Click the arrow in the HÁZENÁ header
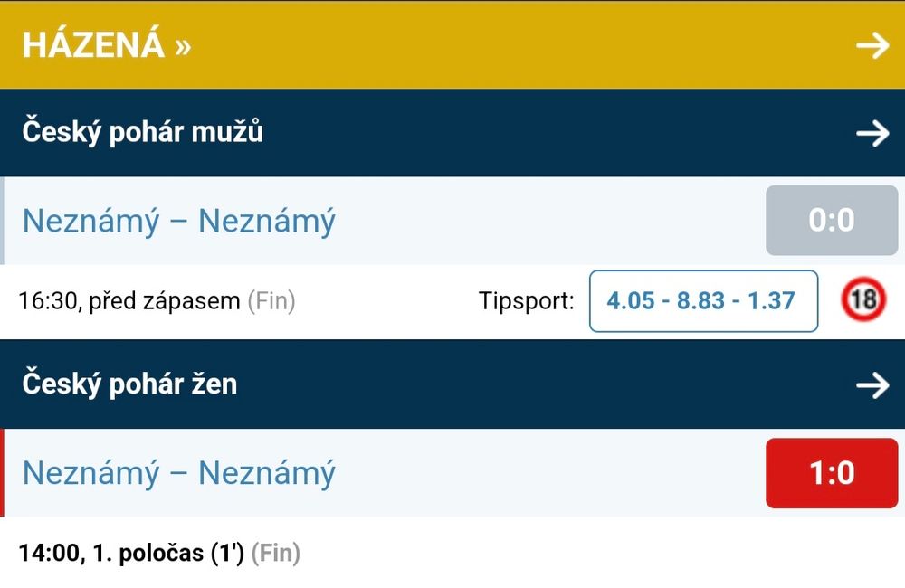This screenshot has width=905, height=588. pos(872,45)
